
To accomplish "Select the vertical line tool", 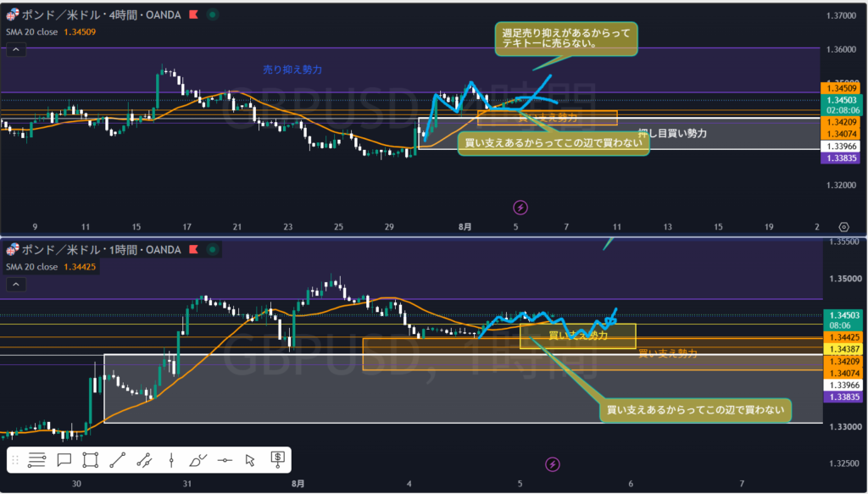I will pyautogui.click(x=171, y=460).
